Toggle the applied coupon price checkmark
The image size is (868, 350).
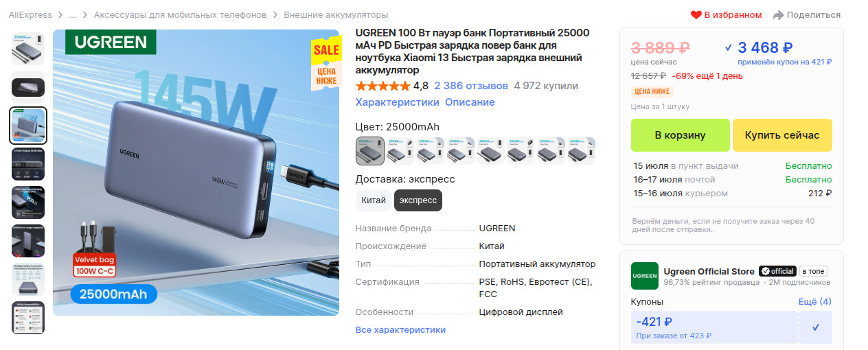tap(728, 47)
